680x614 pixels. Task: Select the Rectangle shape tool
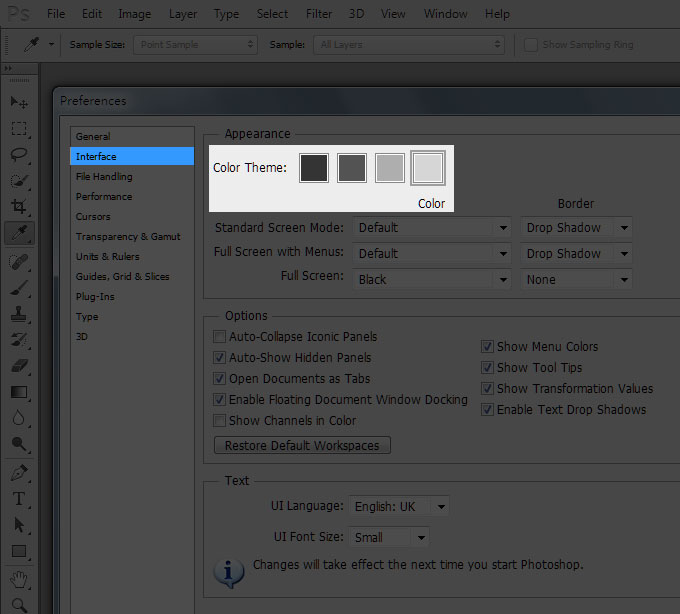coord(19,551)
